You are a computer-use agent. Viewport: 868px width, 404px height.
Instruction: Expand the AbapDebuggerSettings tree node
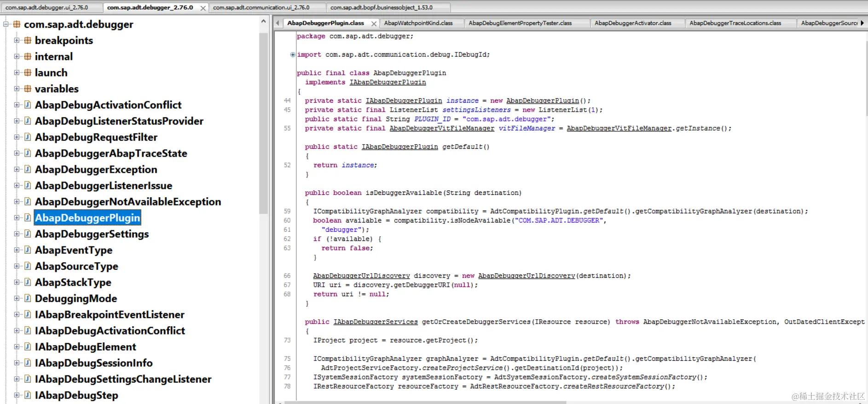tap(17, 234)
